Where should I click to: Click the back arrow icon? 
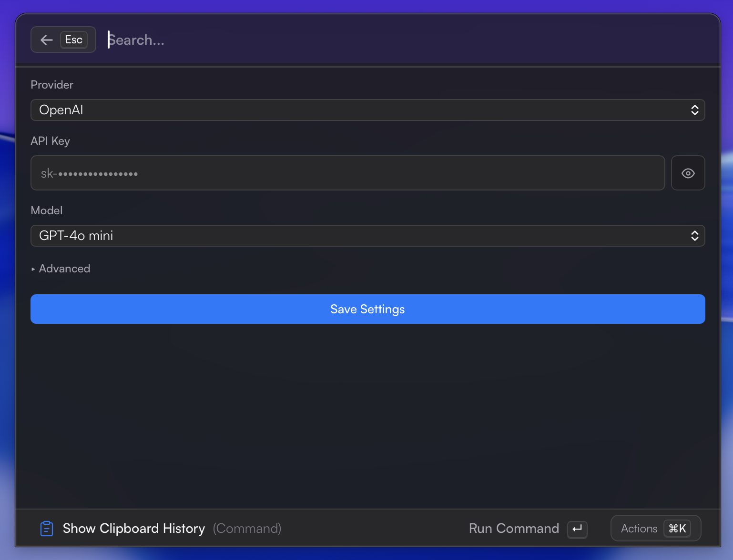(47, 40)
